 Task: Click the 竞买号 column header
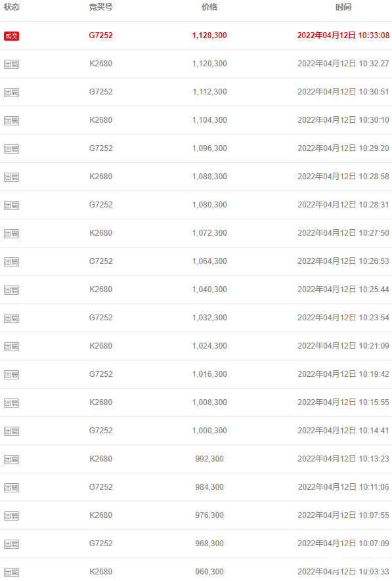(x=100, y=7)
